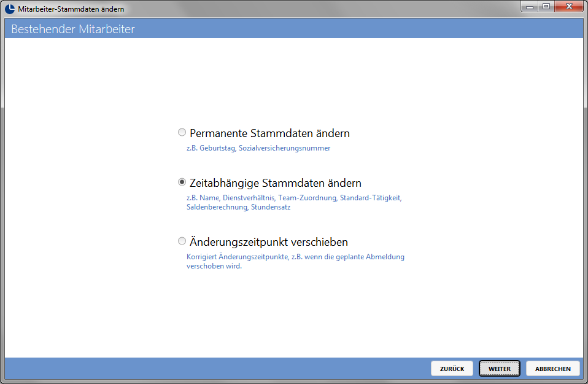Click description 'Korrigiert Änderungszeitpunkte' text
Image resolution: width=588 pixels, height=384 pixels.
(295, 261)
